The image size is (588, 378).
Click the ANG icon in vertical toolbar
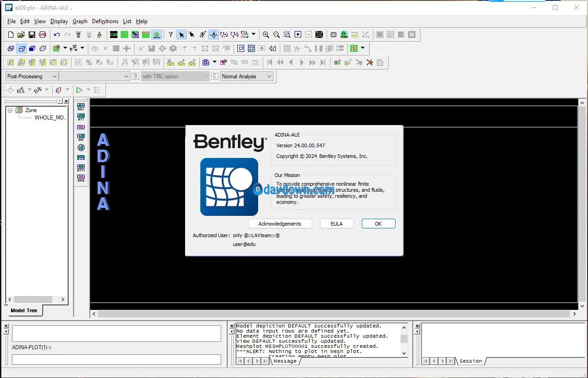(x=81, y=178)
